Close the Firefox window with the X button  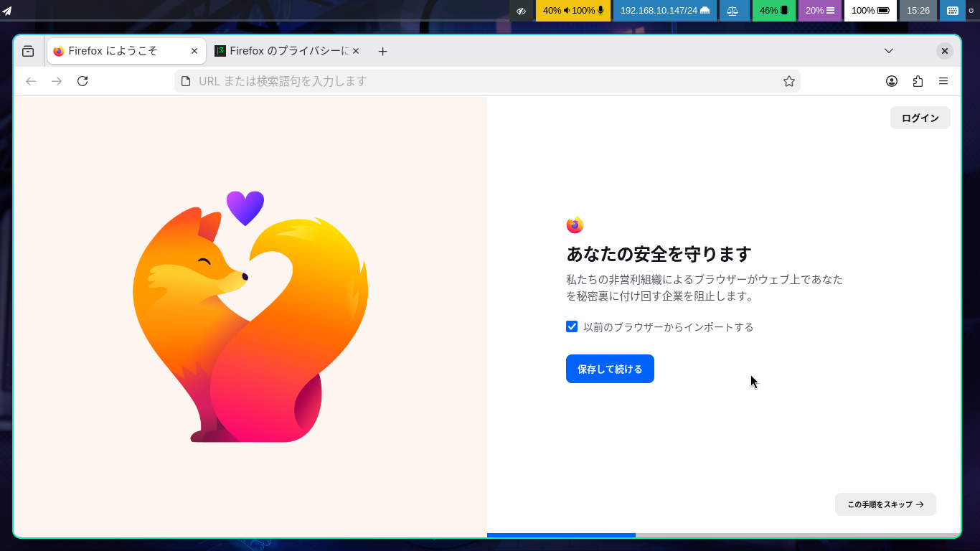pos(945,51)
